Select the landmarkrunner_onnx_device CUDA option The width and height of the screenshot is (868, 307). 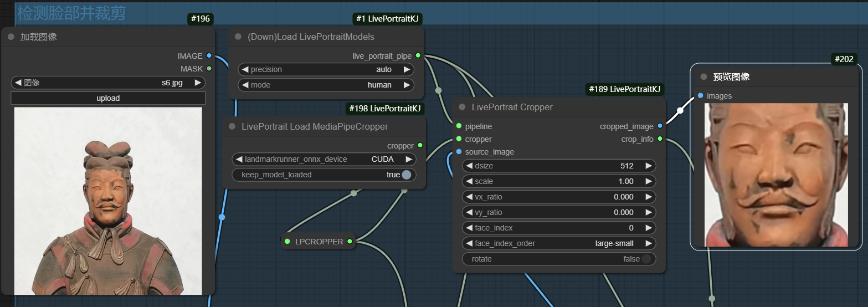coord(323,159)
